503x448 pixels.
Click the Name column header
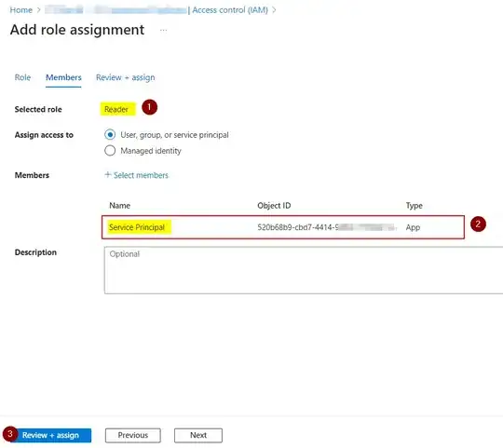pyautogui.click(x=119, y=205)
